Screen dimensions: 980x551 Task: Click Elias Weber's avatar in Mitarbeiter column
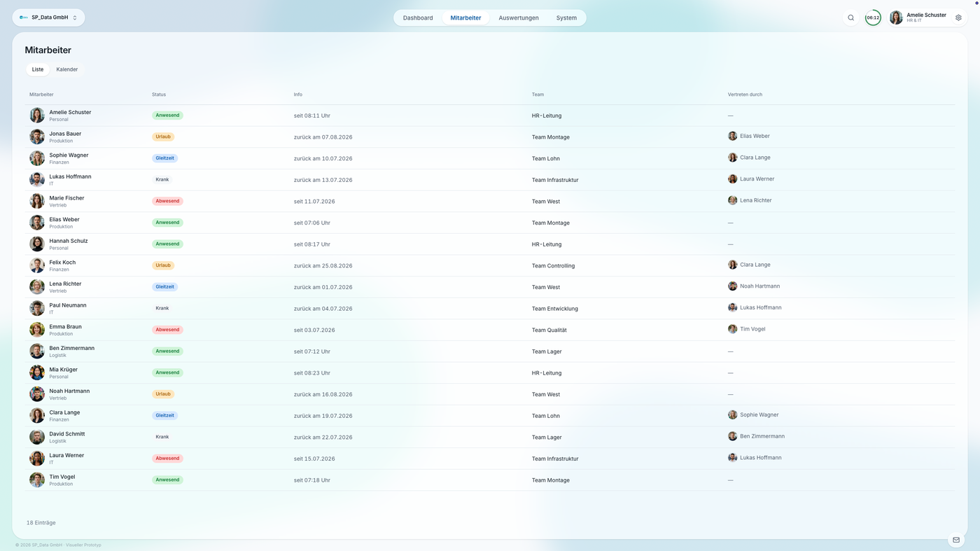point(37,223)
